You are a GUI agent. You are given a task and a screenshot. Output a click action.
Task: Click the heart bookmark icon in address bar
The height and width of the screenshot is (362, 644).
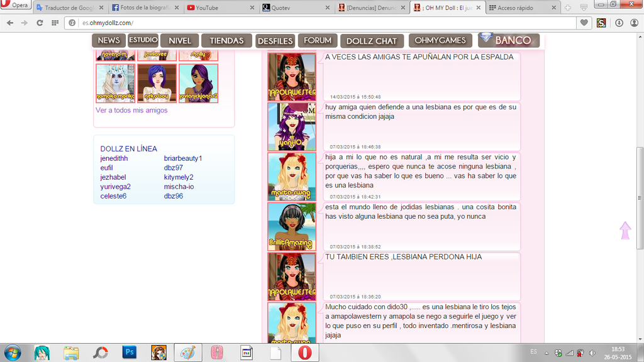pyautogui.click(x=584, y=23)
